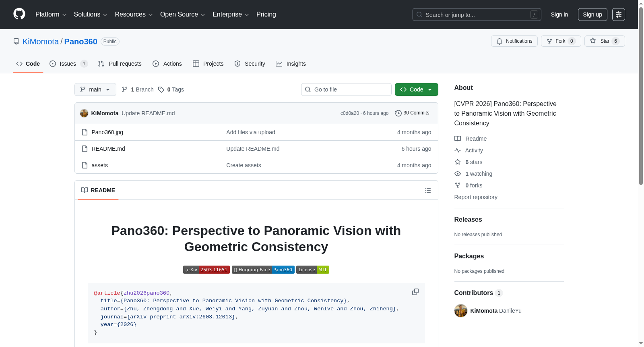Switch to the Issues tab
This screenshot has width=644, height=347.
pyautogui.click(x=68, y=64)
